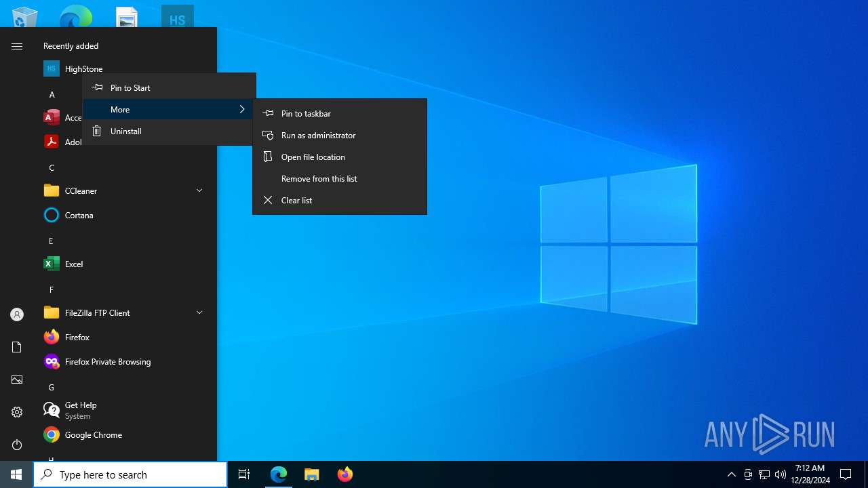Image resolution: width=868 pixels, height=488 pixels.
Task: Open Task View on the taskbar
Action: [244, 474]
